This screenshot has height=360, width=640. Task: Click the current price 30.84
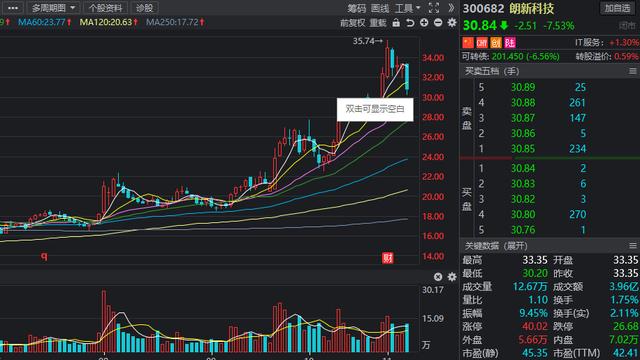click(x=480, y=26)
